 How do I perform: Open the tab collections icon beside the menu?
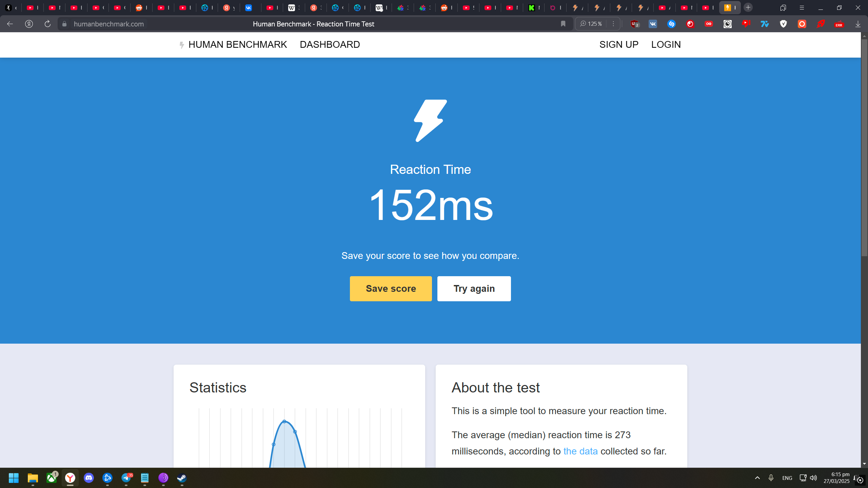click(x=783, y=8)
